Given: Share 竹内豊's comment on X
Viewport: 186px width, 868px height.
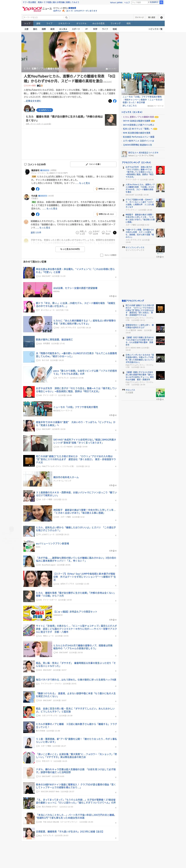Looking at the screenshot, I should 33,214.
